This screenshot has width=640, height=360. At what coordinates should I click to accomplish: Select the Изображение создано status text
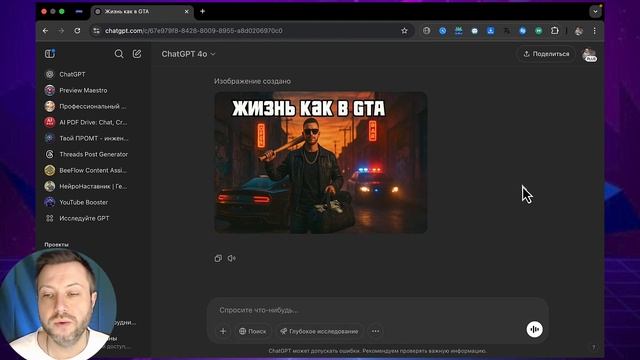pyautogui.click(x=252, y=81)
